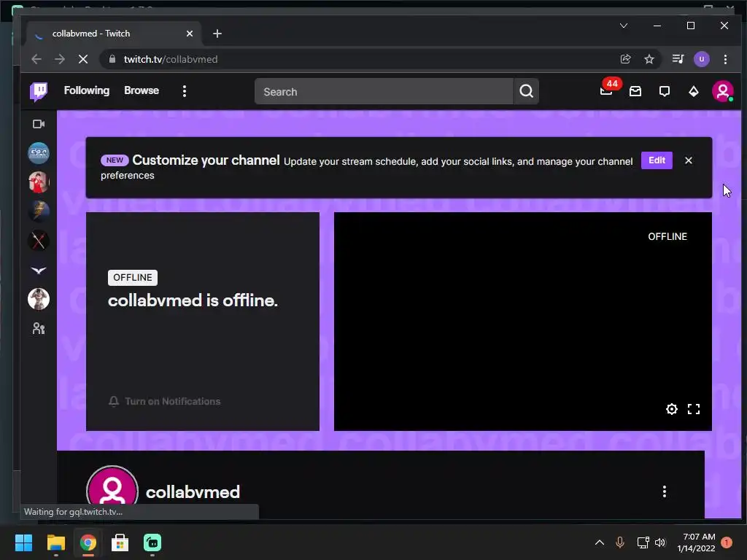This screenshot has height=560, width=747.
Task: Open File Explorer from the taskbar
Action: tap(55, 542)
